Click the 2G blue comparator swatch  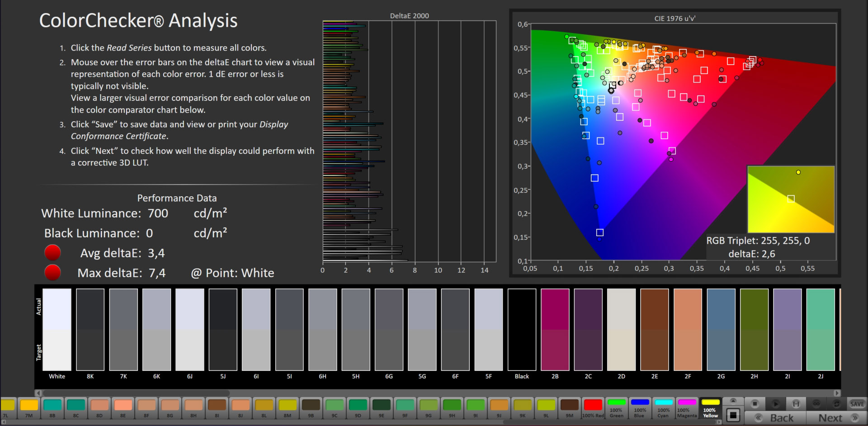[x=721, y=330]
